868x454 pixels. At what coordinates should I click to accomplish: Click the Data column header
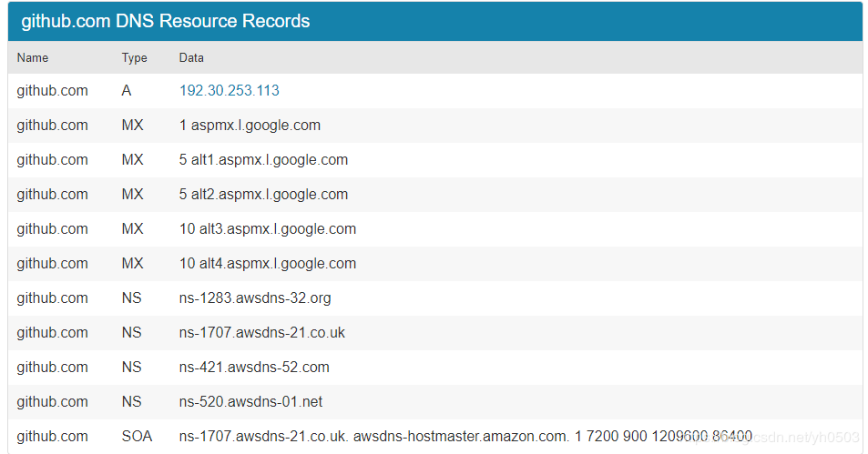(x=191, y=57)
